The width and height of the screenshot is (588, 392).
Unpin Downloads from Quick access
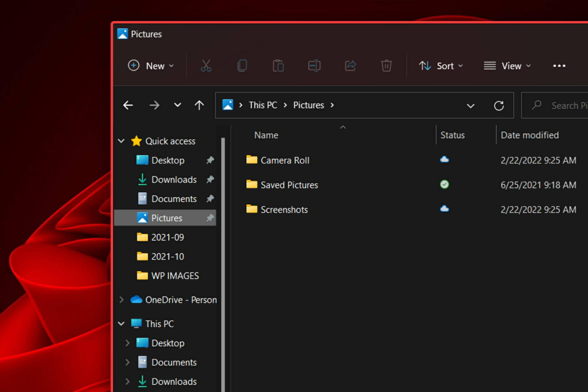tap(210, 179)
